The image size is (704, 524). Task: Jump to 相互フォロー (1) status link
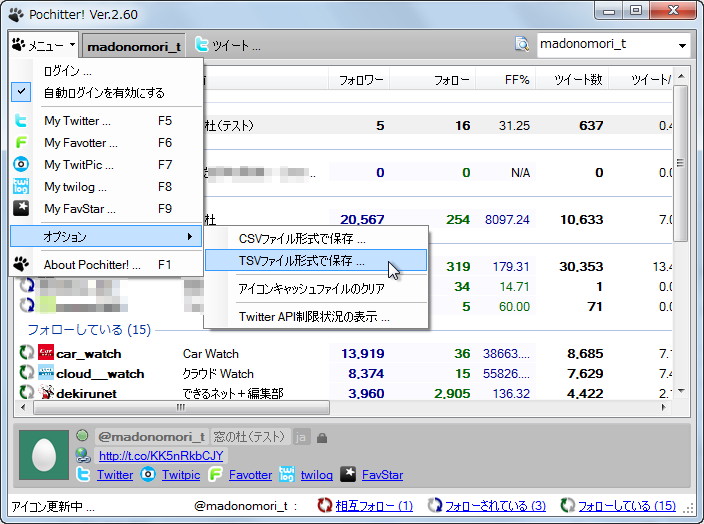point(374,506)
